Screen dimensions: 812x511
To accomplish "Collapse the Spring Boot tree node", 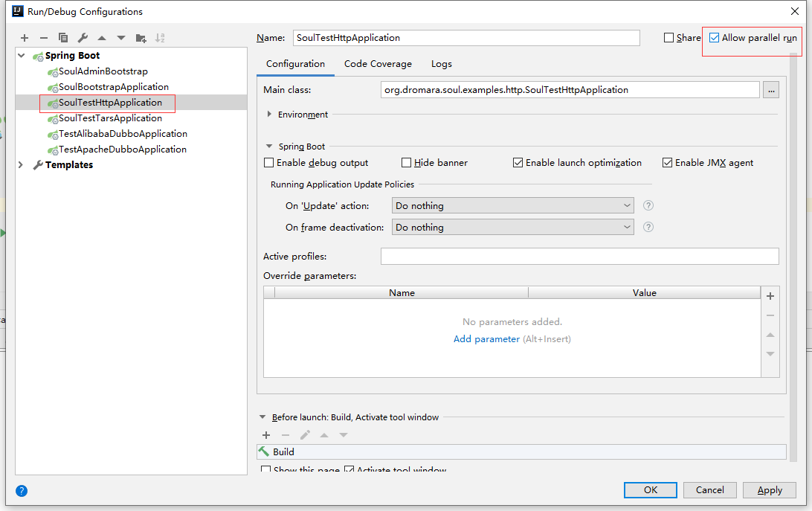I will pyautogui.click(x=22, y=56).
